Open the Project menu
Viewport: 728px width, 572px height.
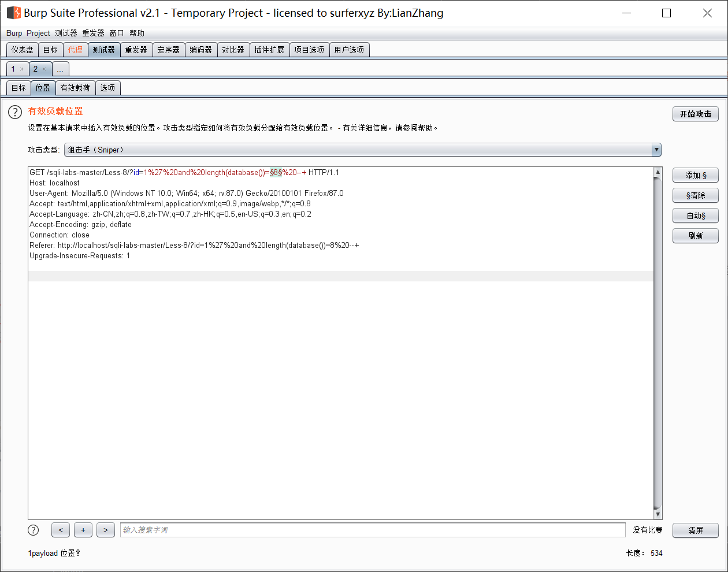(38, 33)
